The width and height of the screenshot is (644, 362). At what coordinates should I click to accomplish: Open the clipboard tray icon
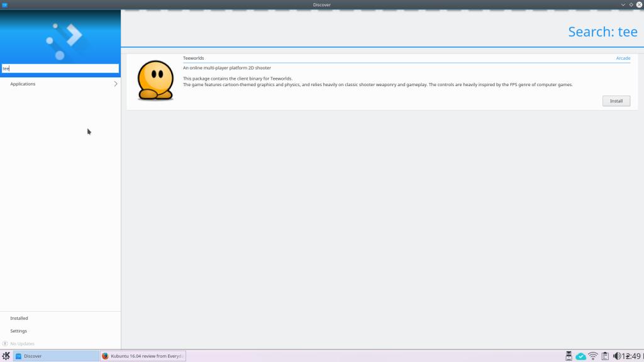coord(604,356)
